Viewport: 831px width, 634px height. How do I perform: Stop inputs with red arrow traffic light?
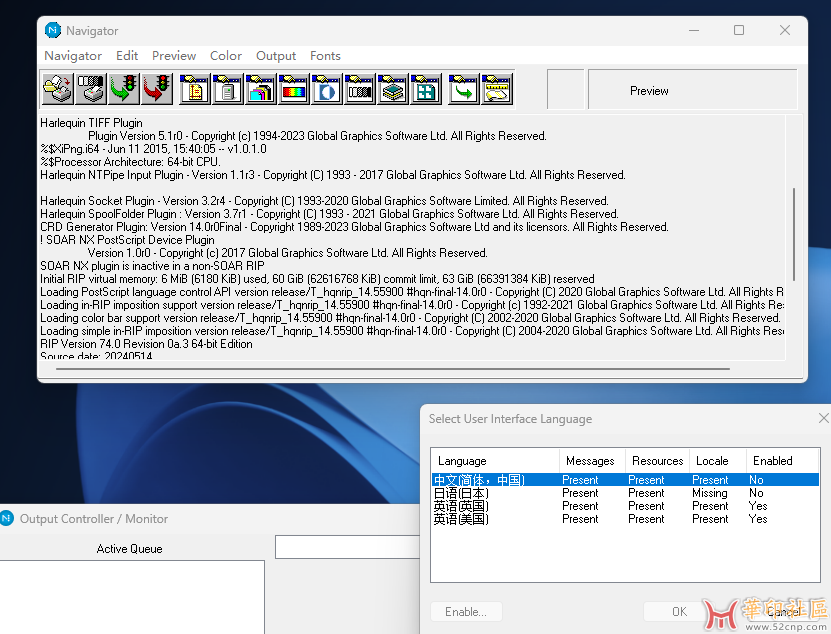[156, 89]
